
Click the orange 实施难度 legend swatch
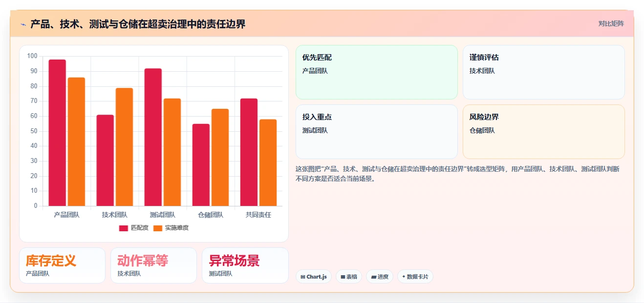tap(158, 228)
